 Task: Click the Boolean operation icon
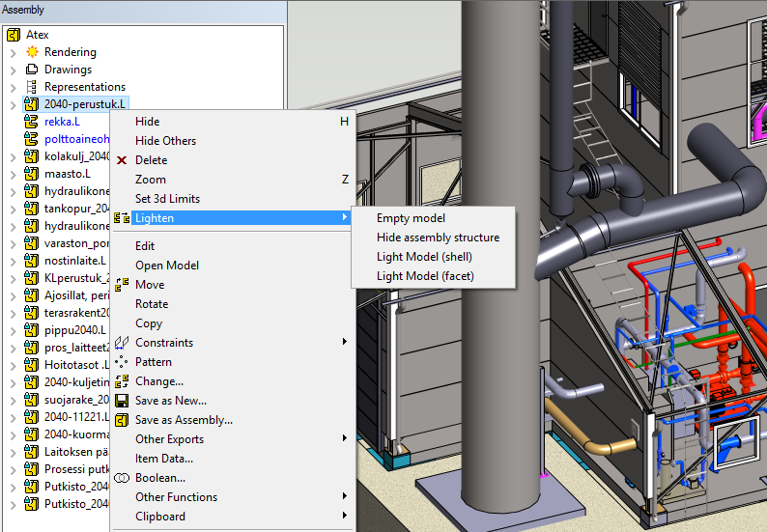[122, 478]
